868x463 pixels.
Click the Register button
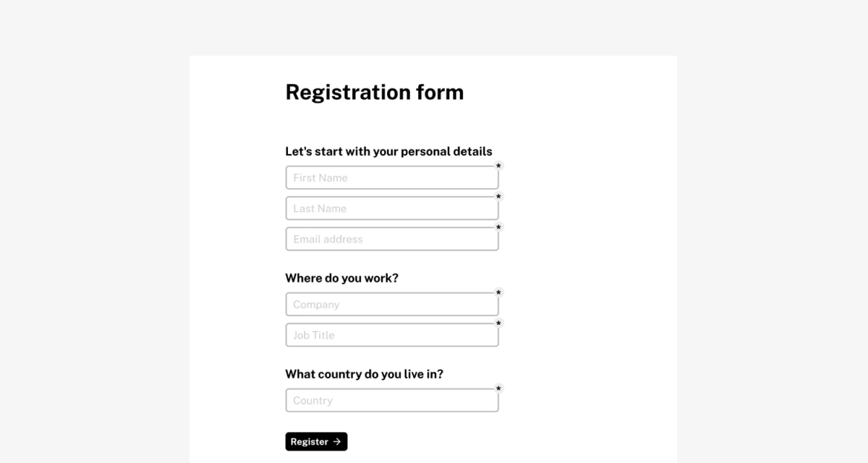316,441
